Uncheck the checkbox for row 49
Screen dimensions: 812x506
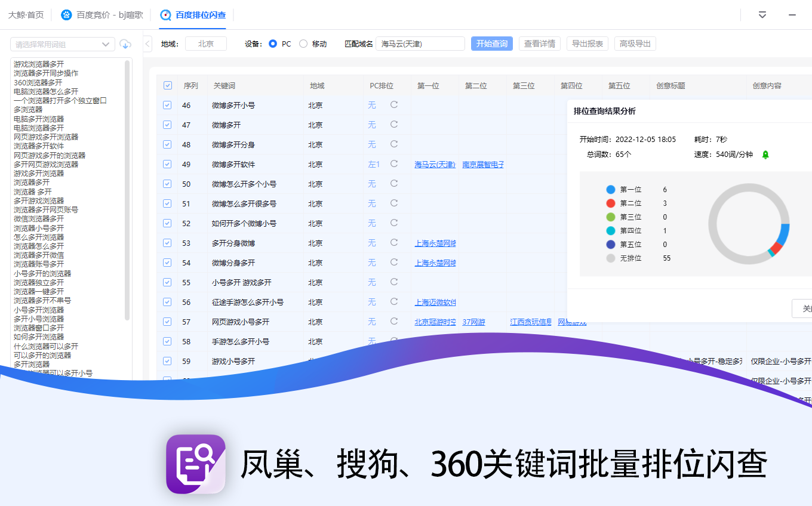(x=167, y=164)
